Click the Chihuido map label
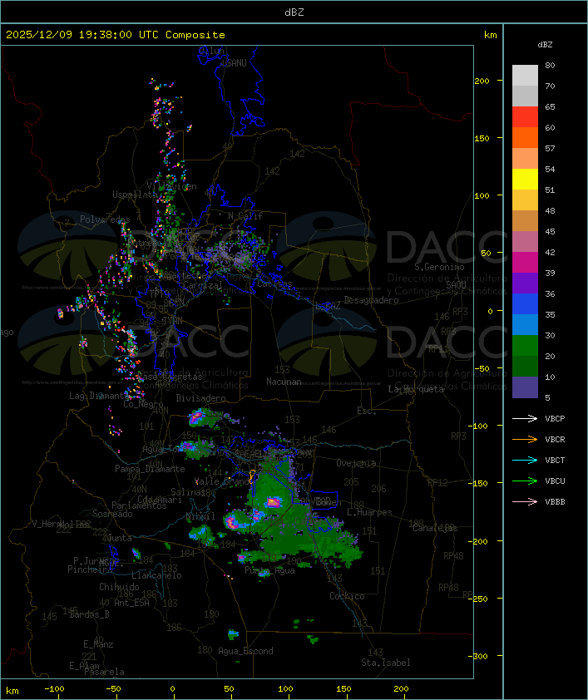 tap(119, 587)
